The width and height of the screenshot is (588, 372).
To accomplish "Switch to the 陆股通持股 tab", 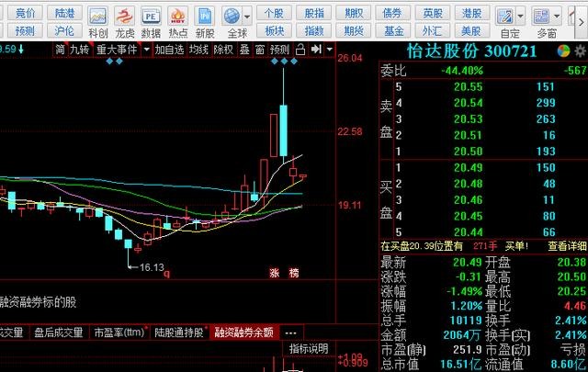I will pyautogui.click(x=179, y=333).
